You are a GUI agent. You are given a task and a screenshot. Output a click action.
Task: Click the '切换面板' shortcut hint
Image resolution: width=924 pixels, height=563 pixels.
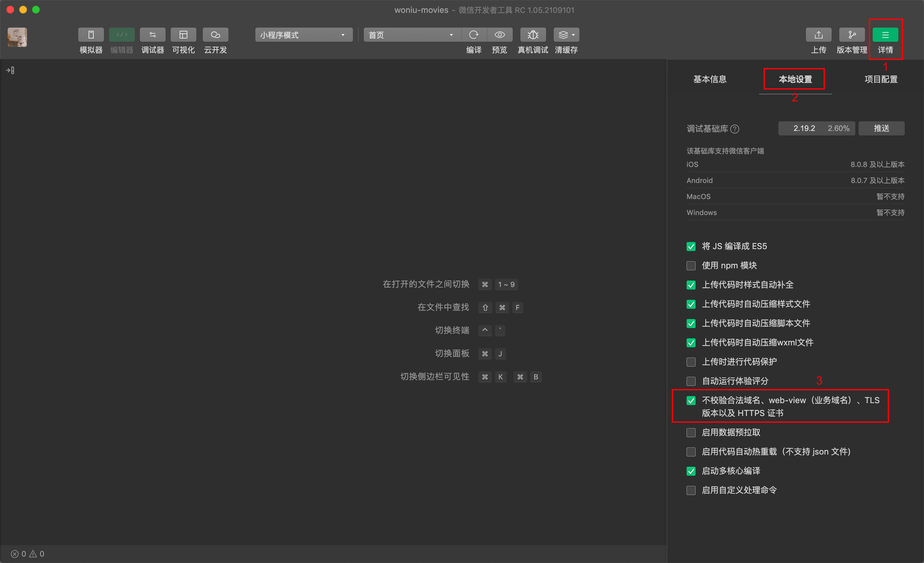point(452,354)
